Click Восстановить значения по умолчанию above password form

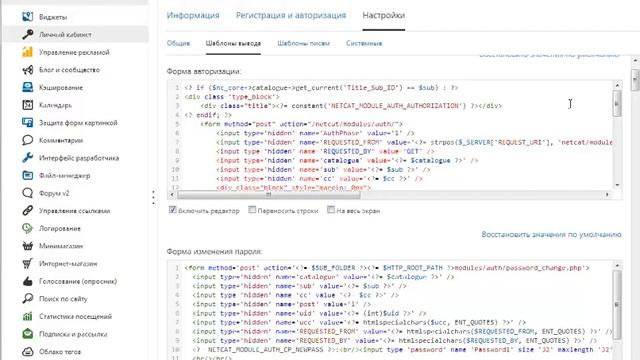point(551,234)
